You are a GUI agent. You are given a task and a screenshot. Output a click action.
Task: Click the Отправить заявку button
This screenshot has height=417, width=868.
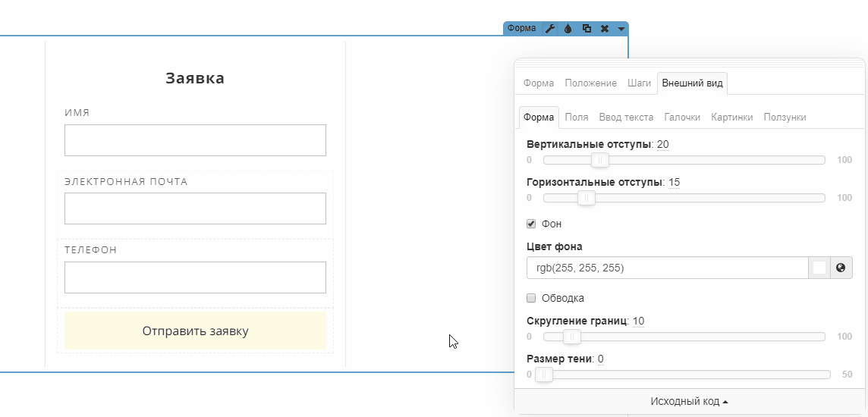coord(195,331)
